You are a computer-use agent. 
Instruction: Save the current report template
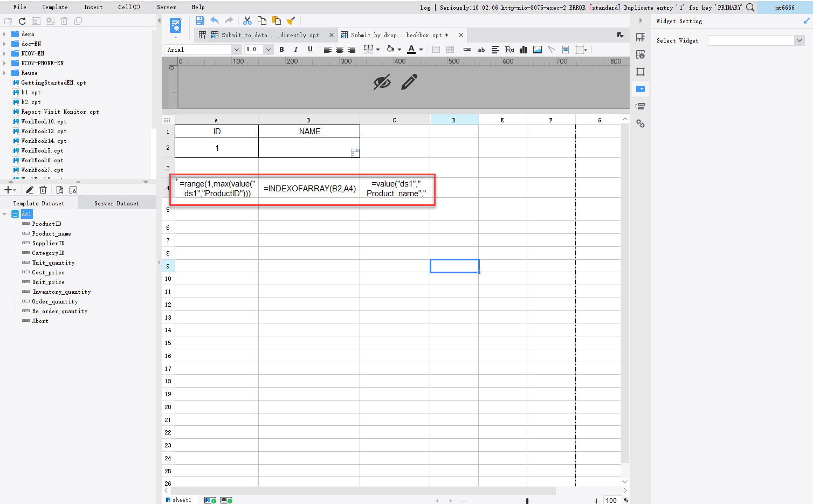[199, 20]
